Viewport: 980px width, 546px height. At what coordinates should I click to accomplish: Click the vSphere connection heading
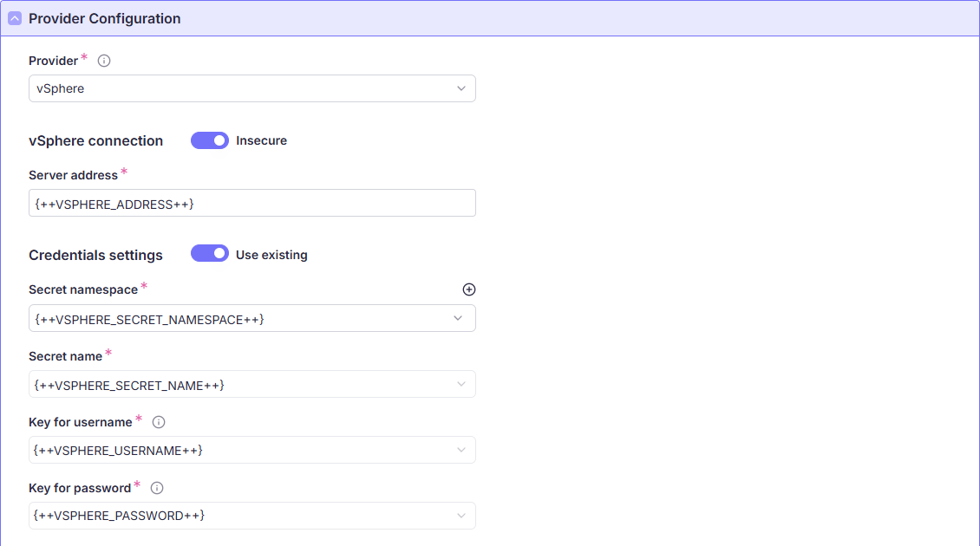[95, 140]
